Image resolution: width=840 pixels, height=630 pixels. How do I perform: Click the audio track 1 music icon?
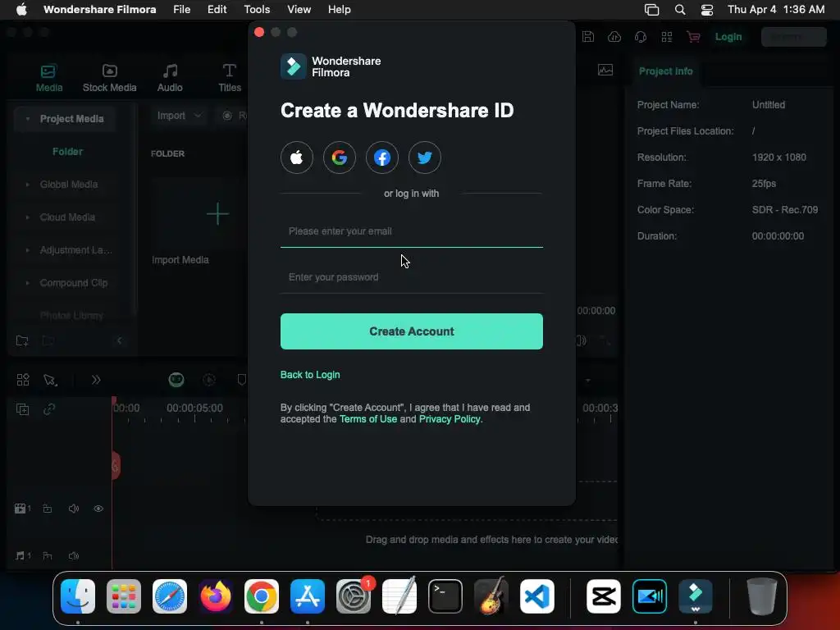point(20,555)
